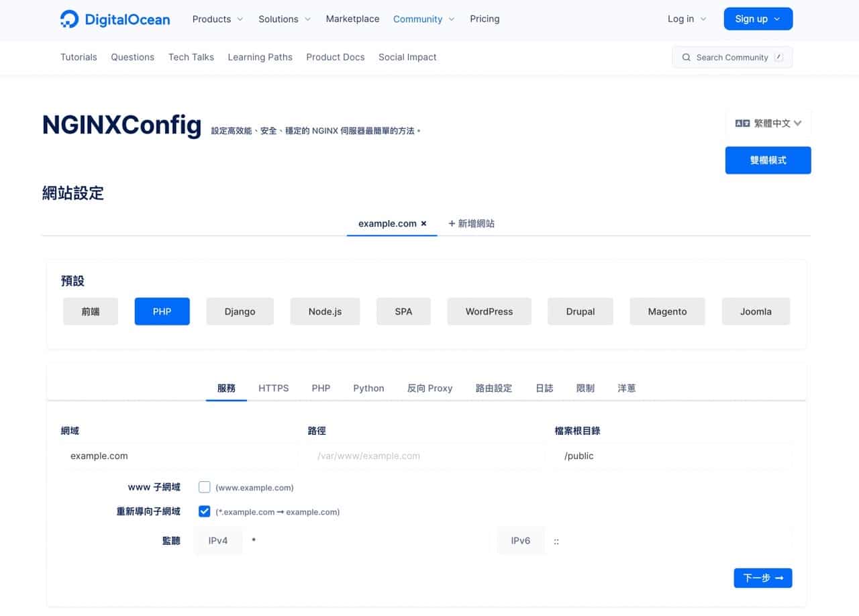The width and height of the screenshot is (859, 616).
Task: Open the 繁體中文 language selector
Action: coord(768,123)
